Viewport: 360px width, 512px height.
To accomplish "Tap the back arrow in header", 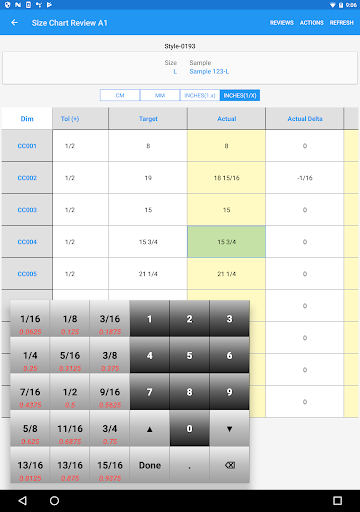I will [x=15, y=23].
